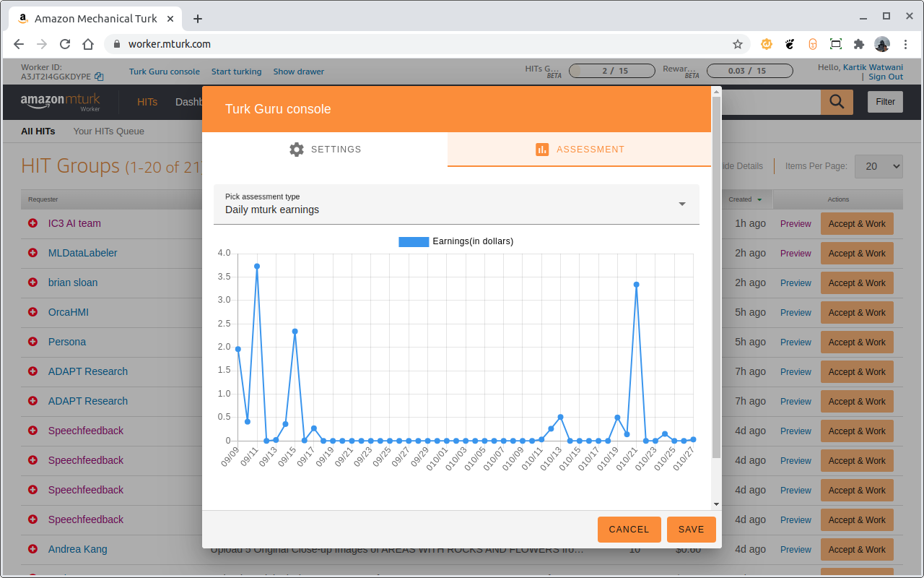Screen dimensions: 924x578
Task: Click the screenshot capture extension icon
Action: pos(835,44)
